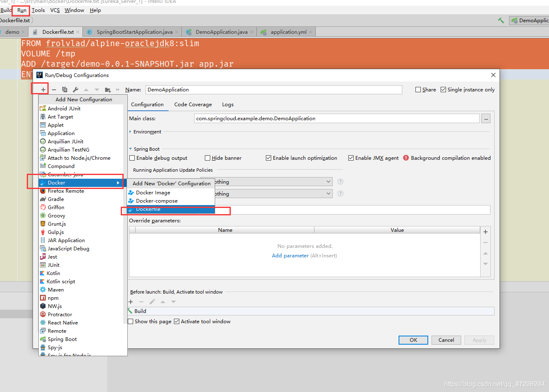Screen dimensions: 549x392
Task: Click the Move configuration up arrow in the toolbar
Action: click(86, 89)
